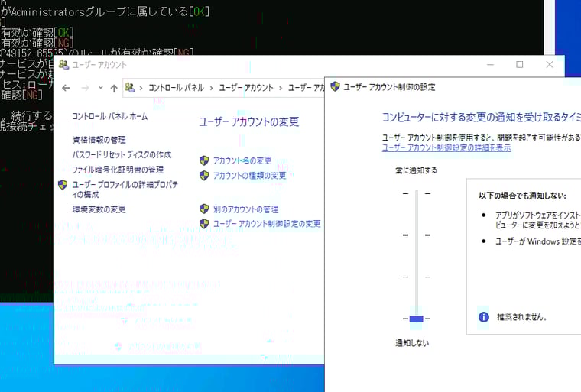Open recent locations dropdown chevron
581x392 pixels.
pyautogui.click(x=100, y=88)
